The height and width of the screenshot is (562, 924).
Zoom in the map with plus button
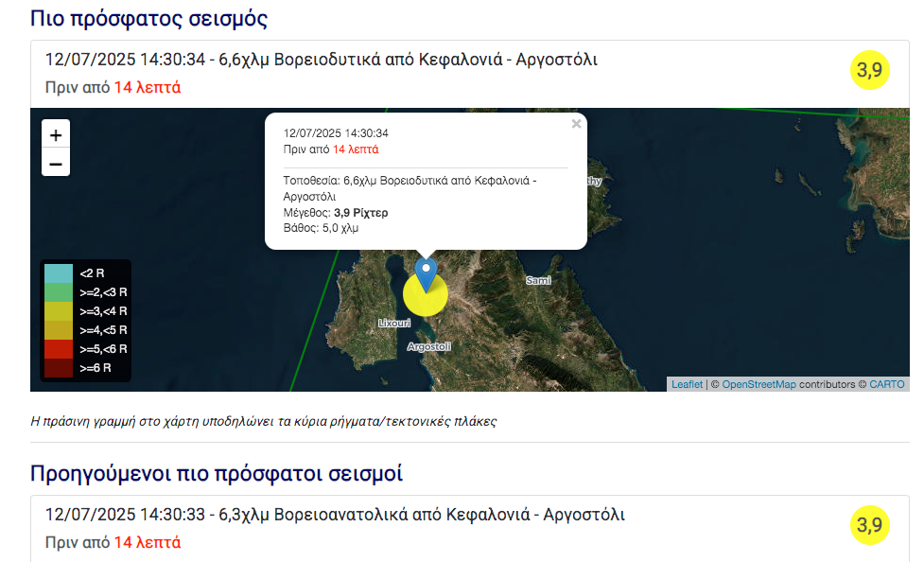[x=56, y=135]
